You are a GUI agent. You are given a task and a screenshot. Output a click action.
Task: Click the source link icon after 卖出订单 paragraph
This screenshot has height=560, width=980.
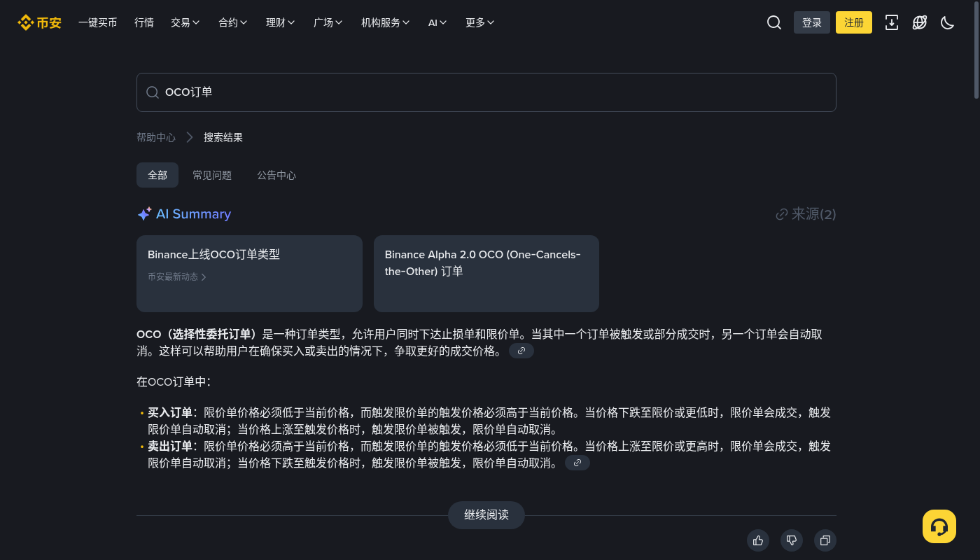point(577,463)
